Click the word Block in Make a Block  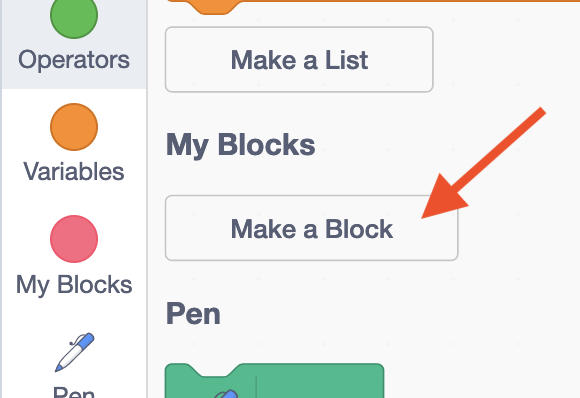[x=359, y=229]
